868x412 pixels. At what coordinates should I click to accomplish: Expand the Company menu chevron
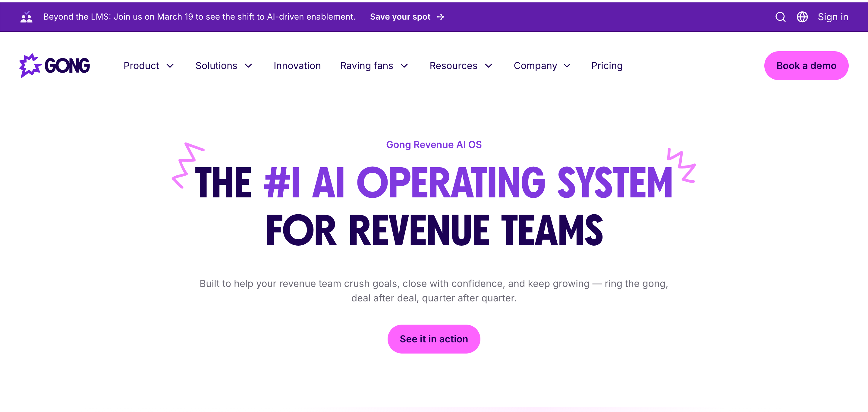(567, 66)
